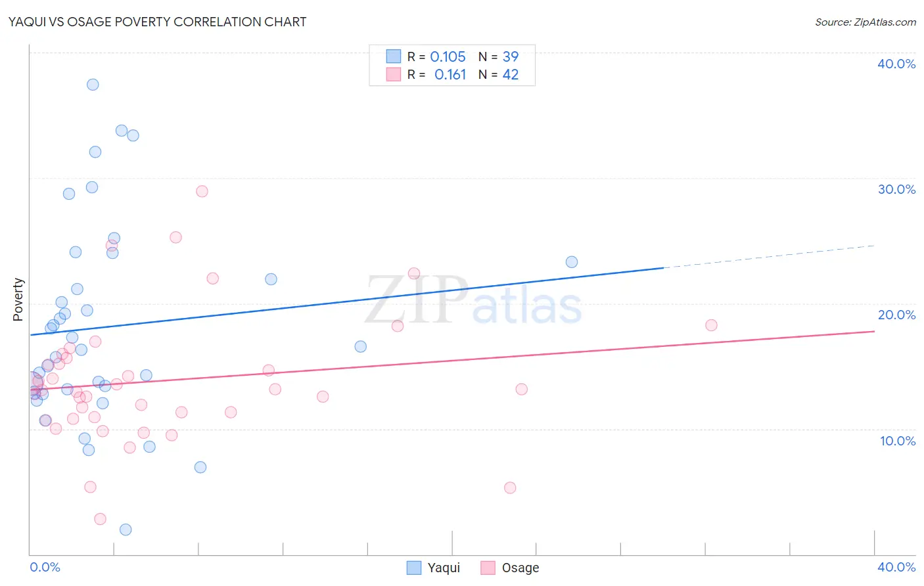The width and height of the screenshot is (924, 586).
Task: Select the Osage legend label
Action: (x=520, y=568)
